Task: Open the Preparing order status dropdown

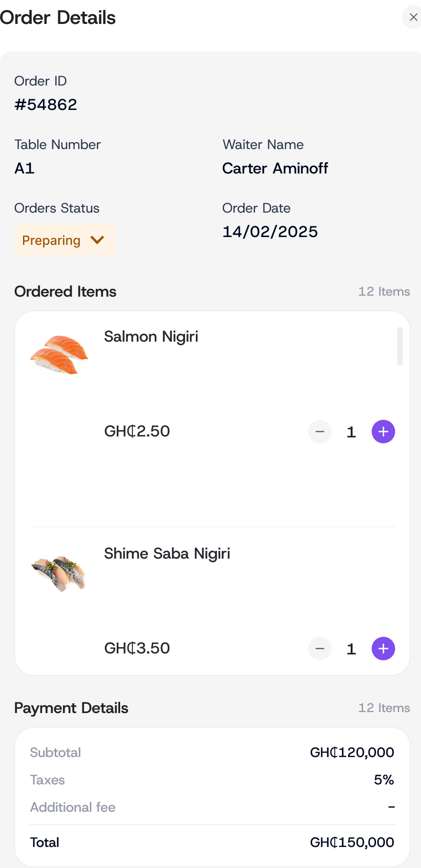Action: [65, 240]
